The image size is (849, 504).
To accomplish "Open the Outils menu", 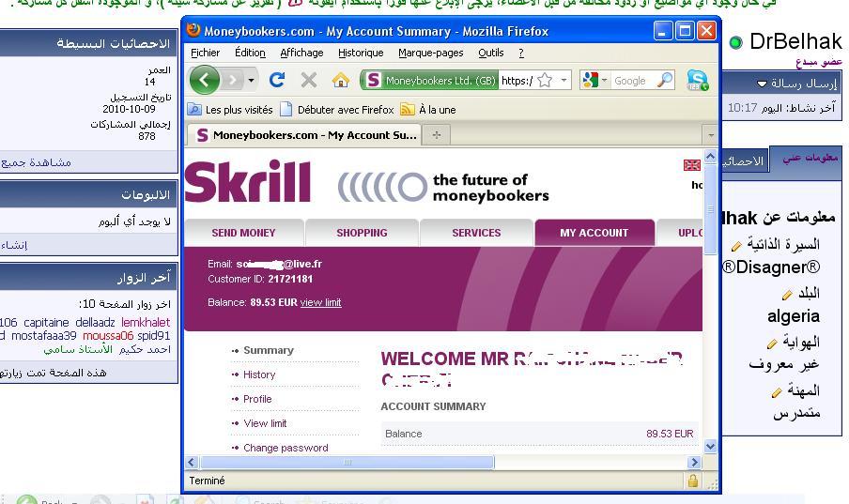I will coord(490,53).
